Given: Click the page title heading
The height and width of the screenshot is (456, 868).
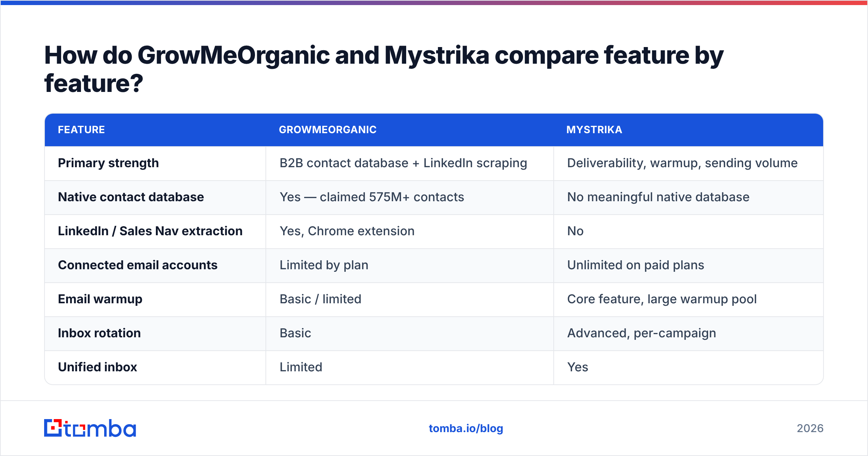Looking at the screenshot, I should click(384, 69).
